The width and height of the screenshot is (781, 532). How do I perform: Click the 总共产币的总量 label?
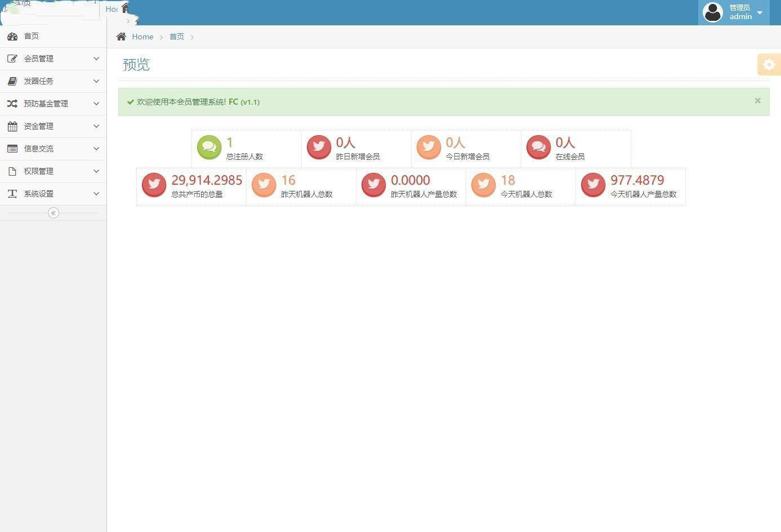tap(197, 194)
